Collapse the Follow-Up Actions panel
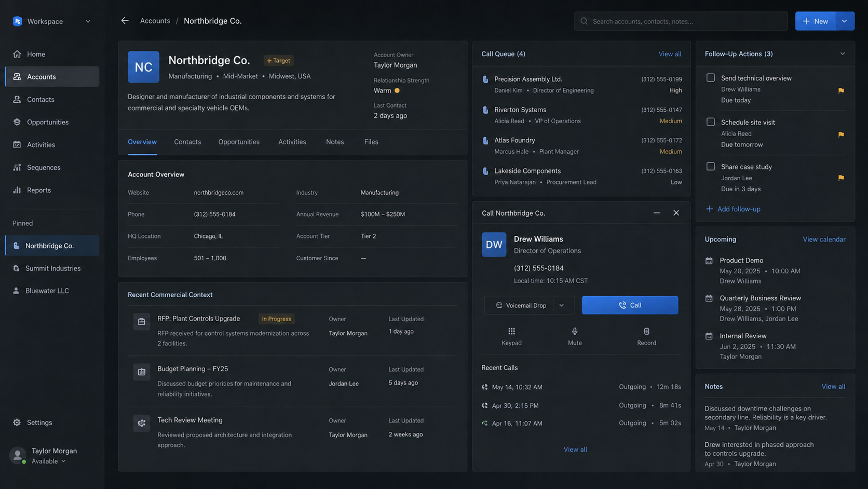Image resolution: width=868 pixels, height=489 pixels. (x=843, y=54)
